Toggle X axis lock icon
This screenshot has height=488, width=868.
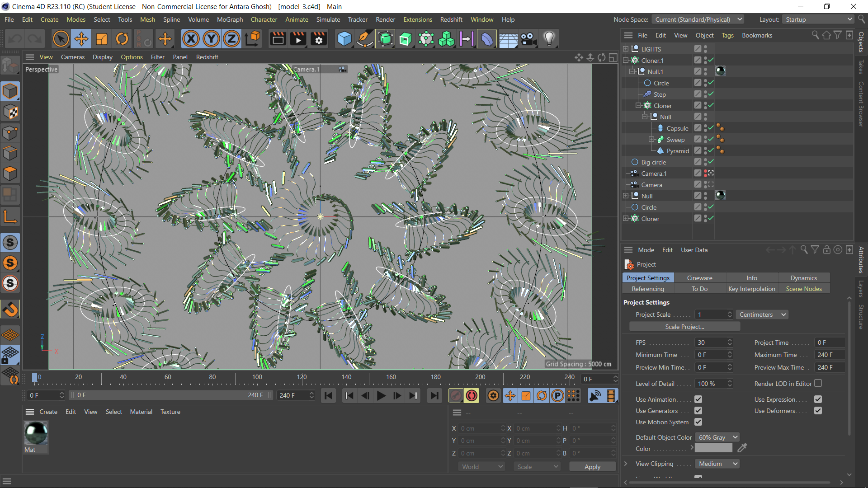click(191, 39)
